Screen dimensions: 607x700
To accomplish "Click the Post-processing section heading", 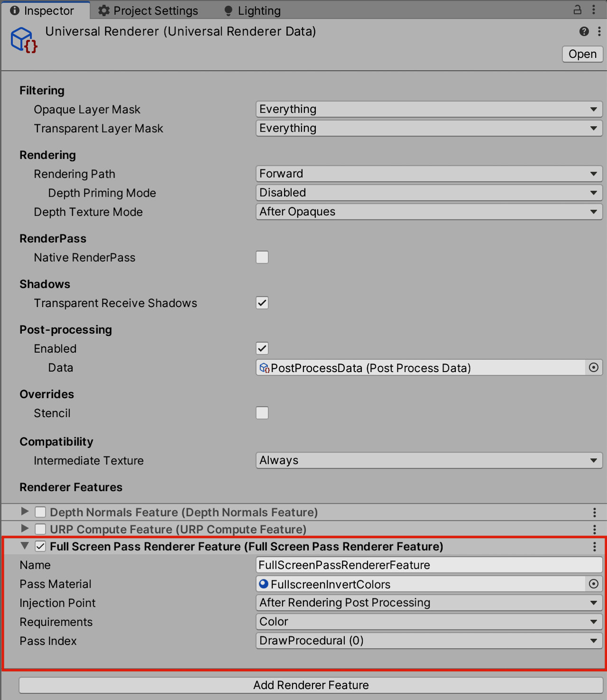I will point(65,329).
